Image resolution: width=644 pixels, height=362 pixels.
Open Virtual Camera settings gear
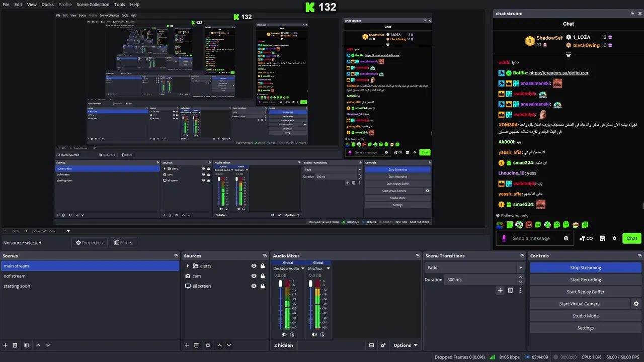pyautogui.click(x=636, y=304)
